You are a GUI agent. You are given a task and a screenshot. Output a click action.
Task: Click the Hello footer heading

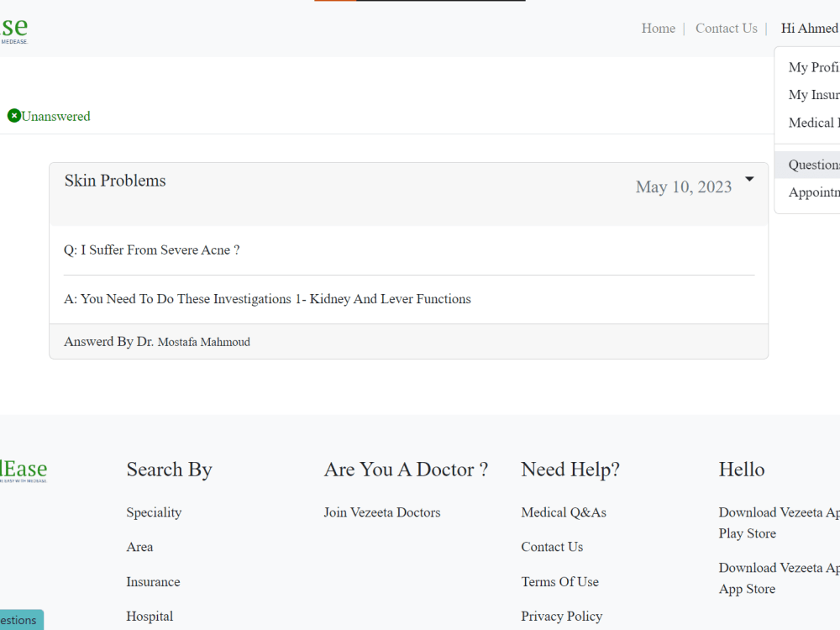coord(742,470)
